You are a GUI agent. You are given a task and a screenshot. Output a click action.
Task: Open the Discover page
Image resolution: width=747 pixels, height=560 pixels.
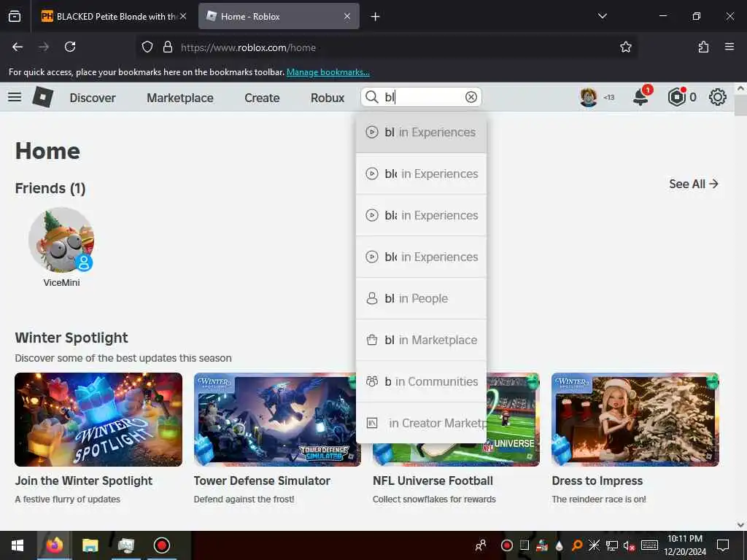pyautogui.click(x=93, y=98)
